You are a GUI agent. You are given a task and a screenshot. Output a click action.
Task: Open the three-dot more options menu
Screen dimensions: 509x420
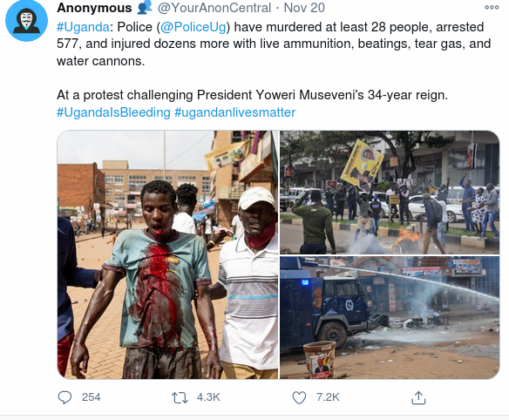[492, 8]
